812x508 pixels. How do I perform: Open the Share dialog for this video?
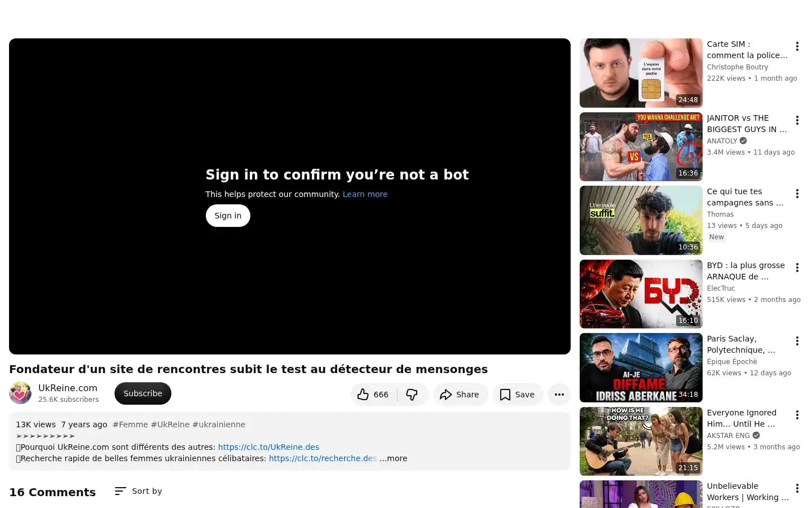(460, 395)
